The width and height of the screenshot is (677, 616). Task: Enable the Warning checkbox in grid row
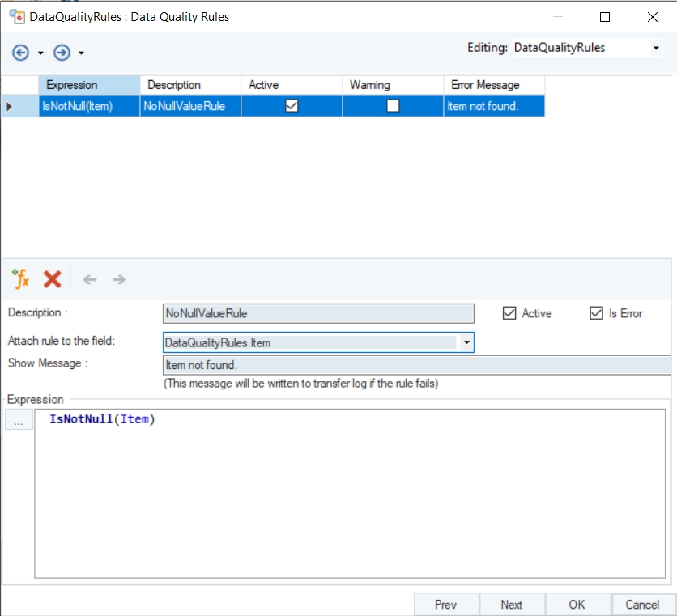click(x=393, y=105)
